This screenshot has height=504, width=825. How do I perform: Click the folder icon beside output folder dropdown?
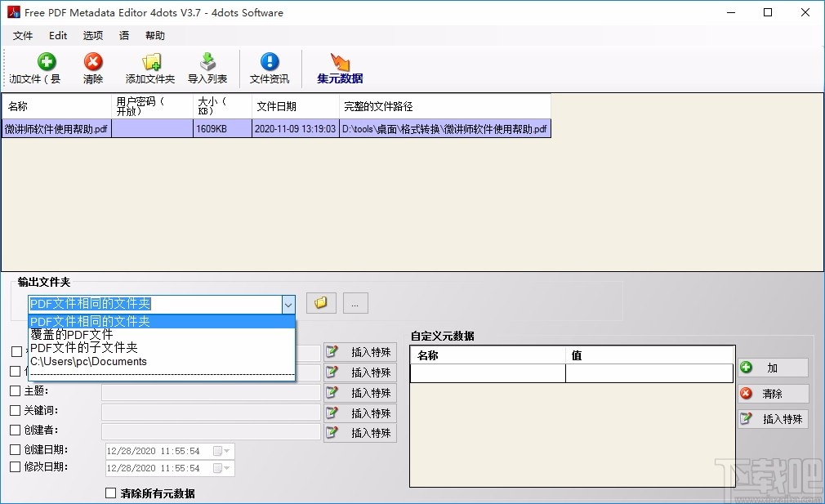(320, 302)
